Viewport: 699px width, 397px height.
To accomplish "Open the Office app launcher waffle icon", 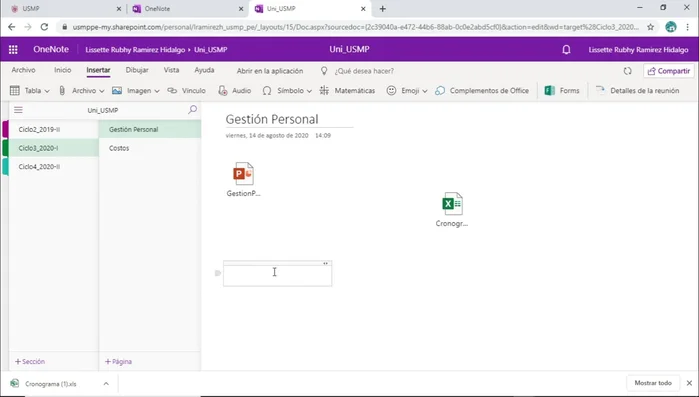I will 13,49.
